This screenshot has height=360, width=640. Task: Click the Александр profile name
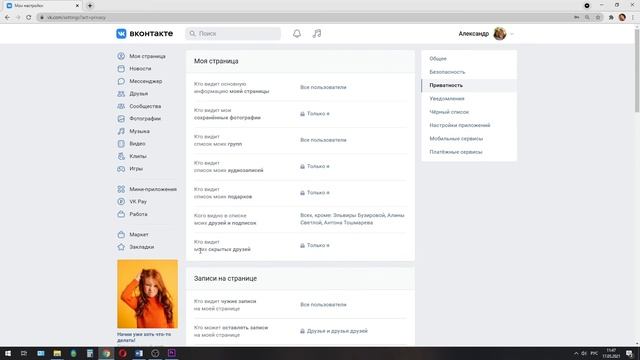click(x=473, y=34)
